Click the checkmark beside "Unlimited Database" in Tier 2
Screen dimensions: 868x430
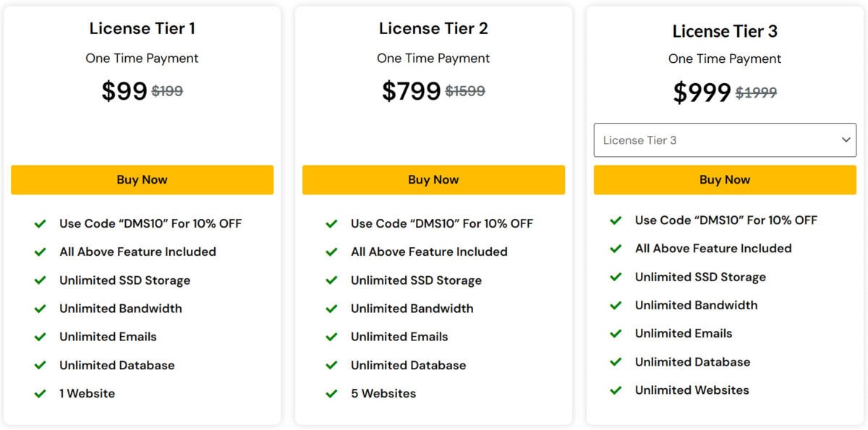pyautogui.click(x=332, y=365)
